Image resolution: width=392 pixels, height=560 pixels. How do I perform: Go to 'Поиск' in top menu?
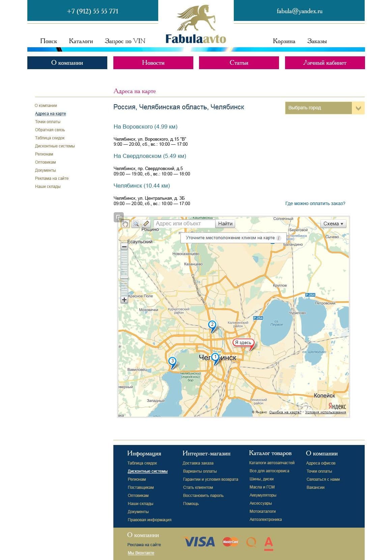click(49, 41)
